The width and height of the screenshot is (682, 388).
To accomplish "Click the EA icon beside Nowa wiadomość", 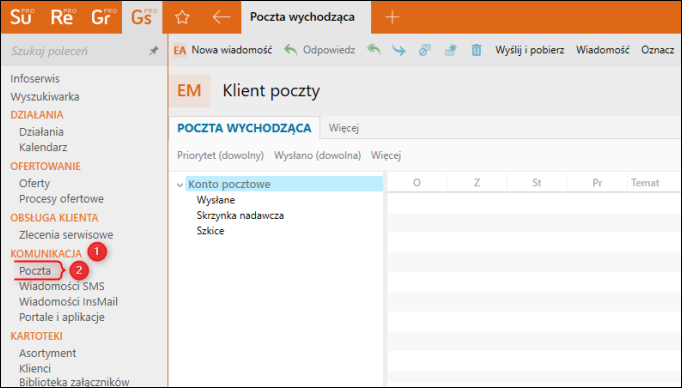I will click(x=180, y=50).
